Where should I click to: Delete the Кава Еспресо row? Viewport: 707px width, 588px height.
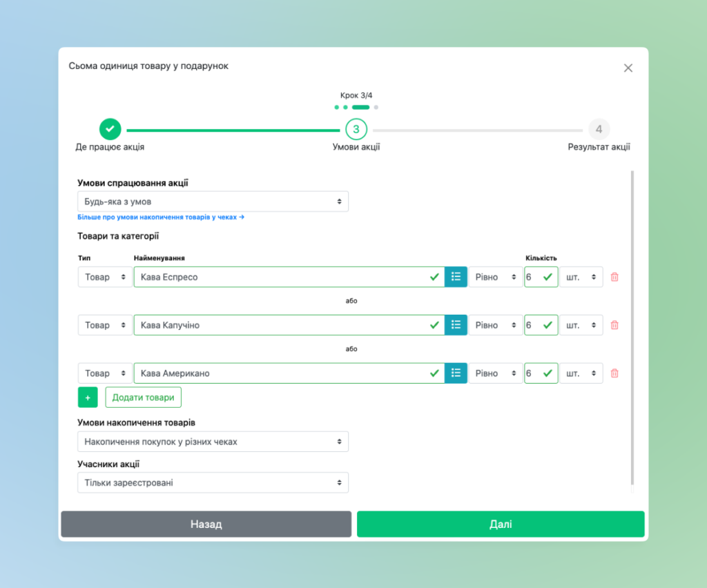pyautogui.click(x=614, y=277)
